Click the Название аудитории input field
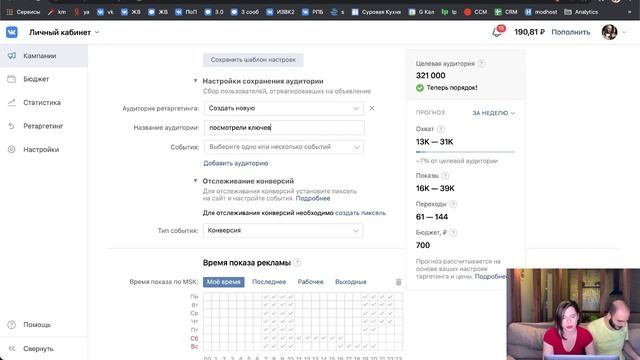This screenshot has width=640, height=360. [284, 128]
